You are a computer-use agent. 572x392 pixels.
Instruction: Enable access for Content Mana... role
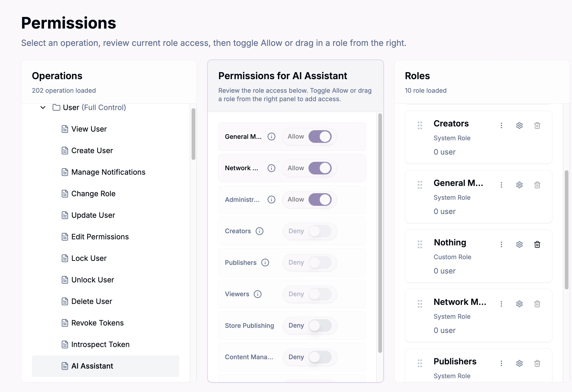(x=320, y=357)
